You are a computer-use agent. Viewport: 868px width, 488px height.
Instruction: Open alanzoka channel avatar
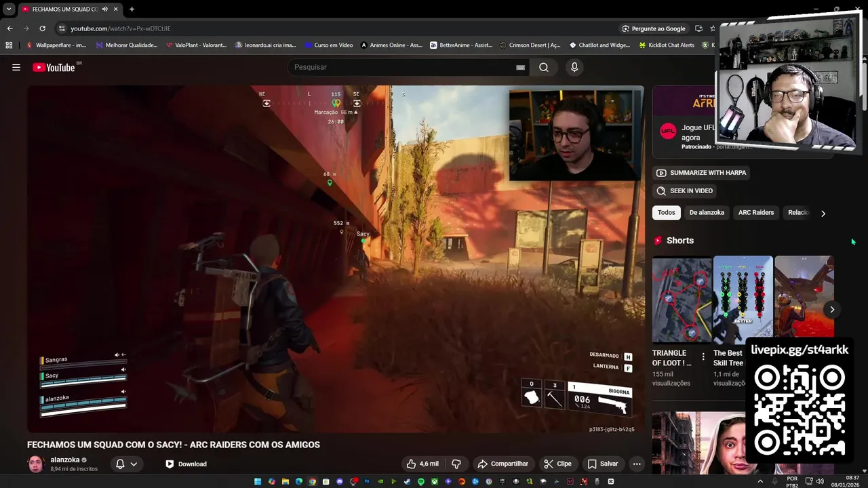[x=36, y=464]
